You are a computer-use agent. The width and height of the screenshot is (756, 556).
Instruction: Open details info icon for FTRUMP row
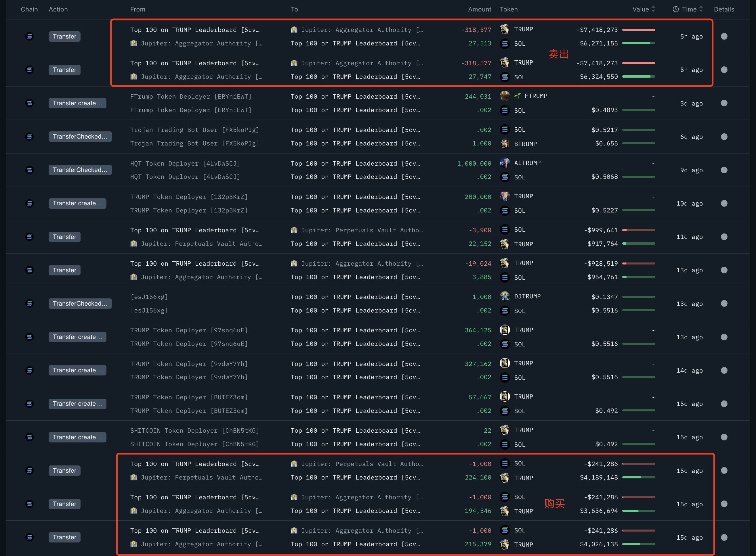(724, 103)
